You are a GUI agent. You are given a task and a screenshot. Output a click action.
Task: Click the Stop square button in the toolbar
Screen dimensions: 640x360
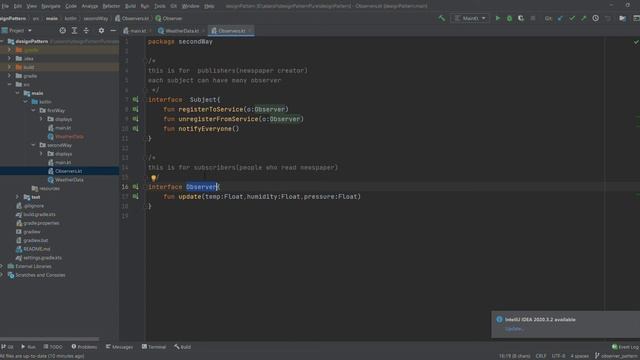point(533,18)
